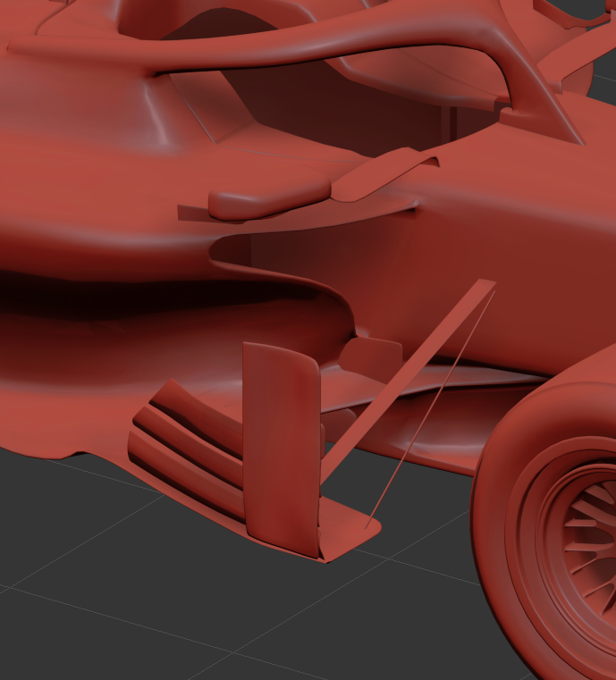Click the empty grid floor area

pyautogui.click(x=179, y=617)
